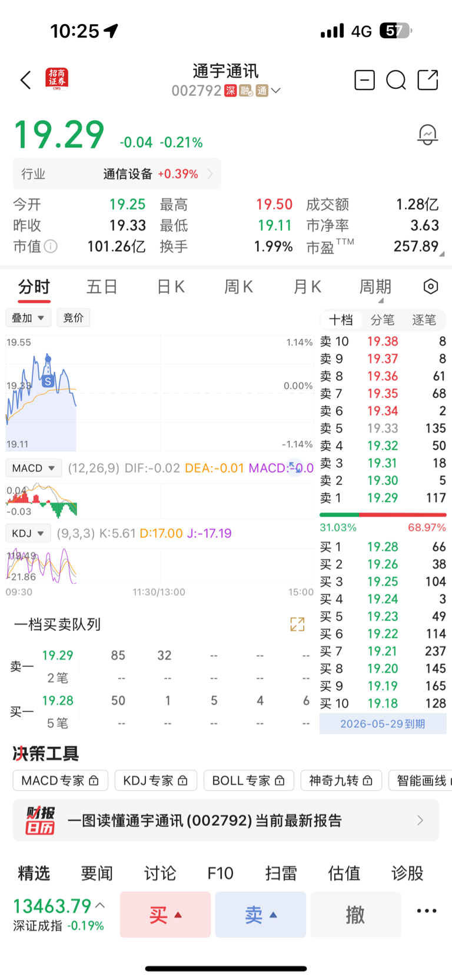Tap the blue 卖 sell button
452x980 pixels.
tap(261, 915)
